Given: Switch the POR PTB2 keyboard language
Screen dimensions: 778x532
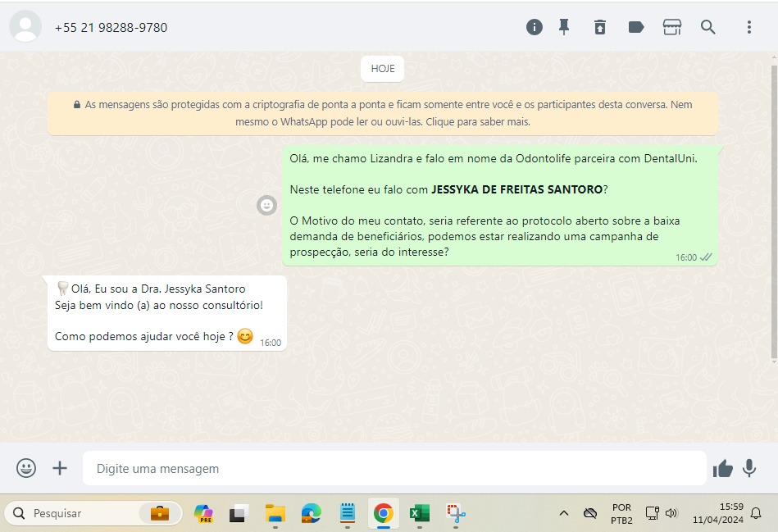Looking at the screenshot, I should coord(621,514).
